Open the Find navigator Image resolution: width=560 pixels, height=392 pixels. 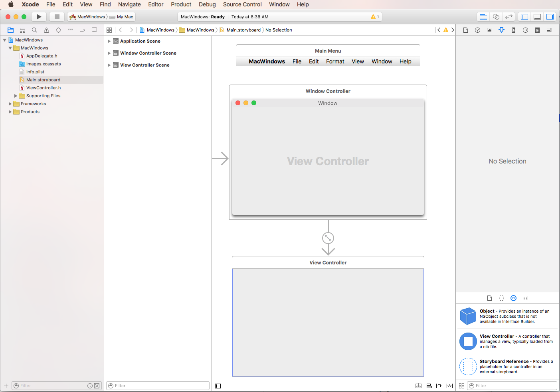34,30
